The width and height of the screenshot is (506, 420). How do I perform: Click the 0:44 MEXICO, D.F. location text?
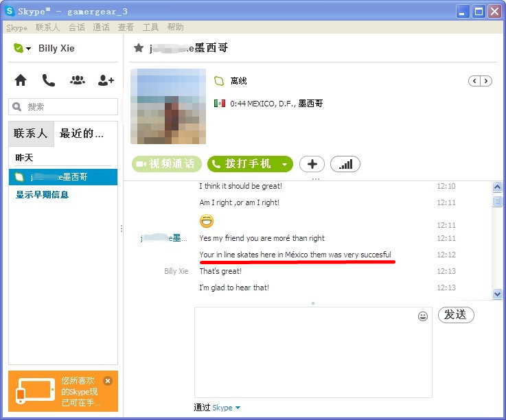(277, 104)
